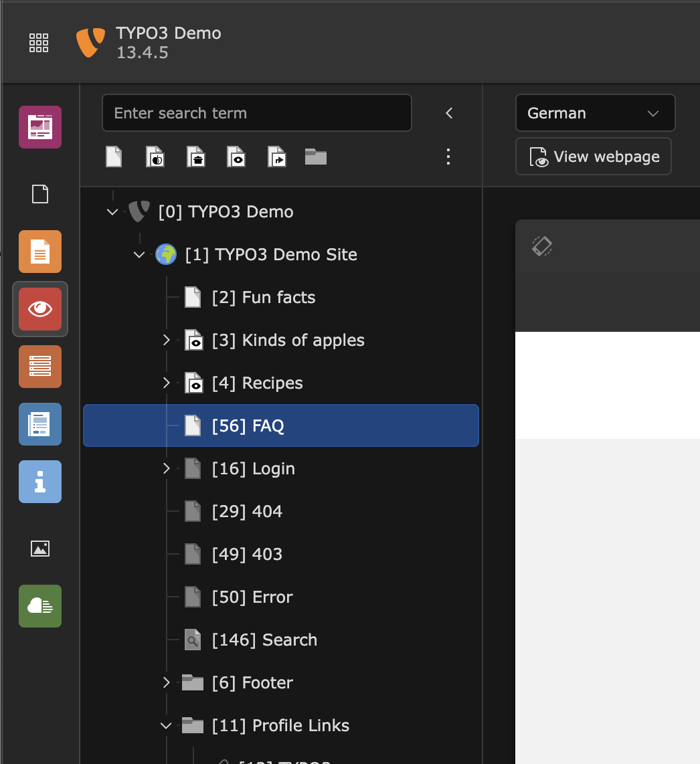
Task: Click the TYPO3 orange logo
Action: [x=90, y=43]
